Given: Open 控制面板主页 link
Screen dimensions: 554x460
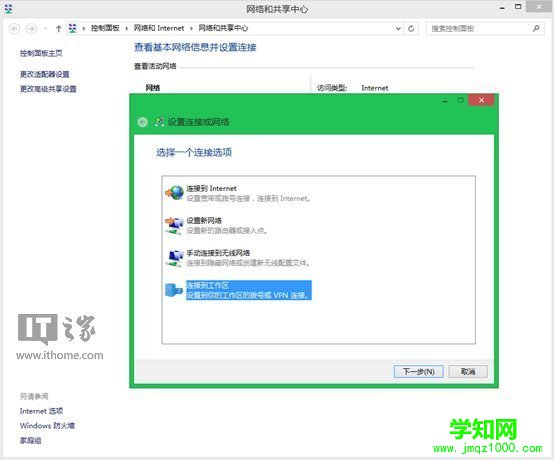Looking at the screenshot, I should pos(41,53).
